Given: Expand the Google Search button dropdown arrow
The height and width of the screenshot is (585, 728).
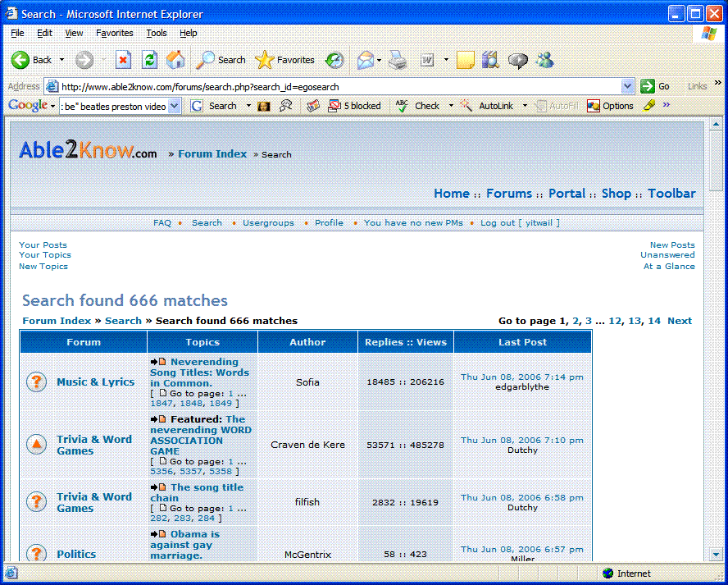Looking at the screenshot, I should 248,106.
